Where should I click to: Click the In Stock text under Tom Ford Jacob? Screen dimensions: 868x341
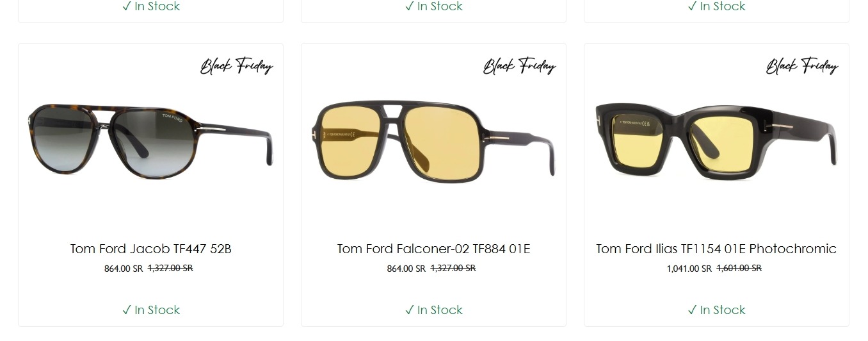(x=157, y=310)
